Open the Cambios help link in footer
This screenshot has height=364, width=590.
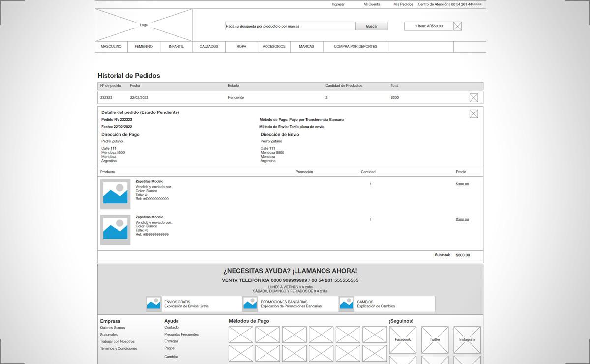171,357
